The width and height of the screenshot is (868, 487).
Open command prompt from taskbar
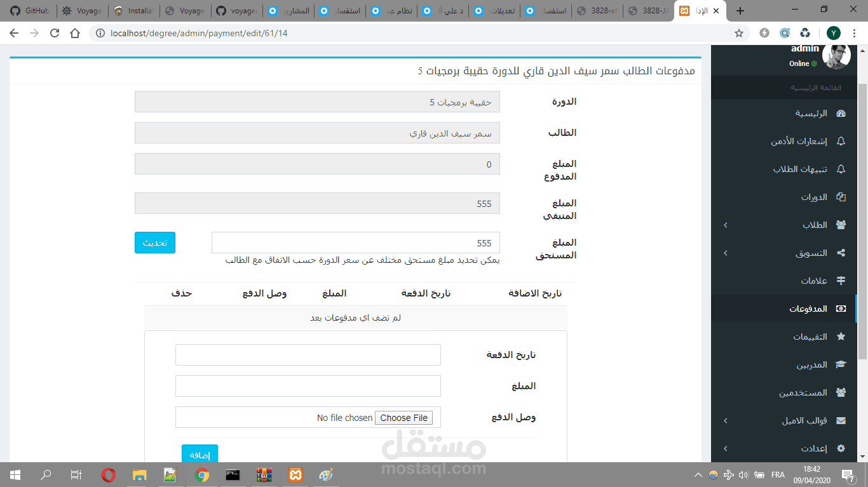click(233, 474)
